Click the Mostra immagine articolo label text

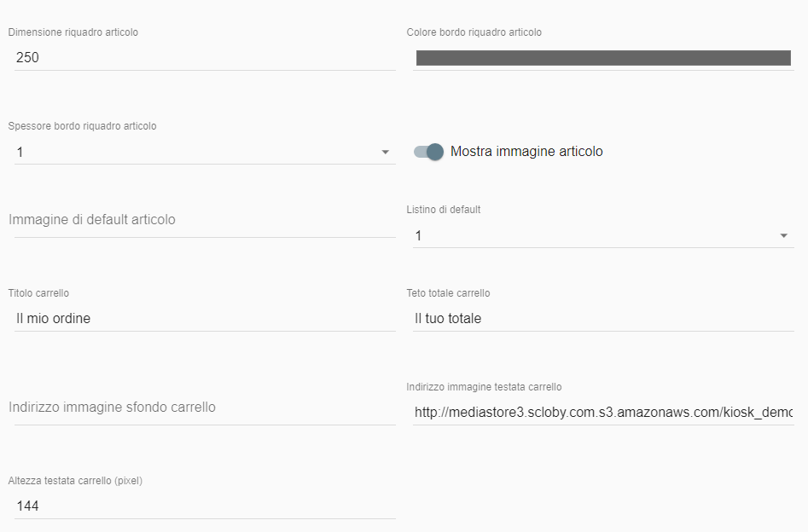[x=526, y=152]
